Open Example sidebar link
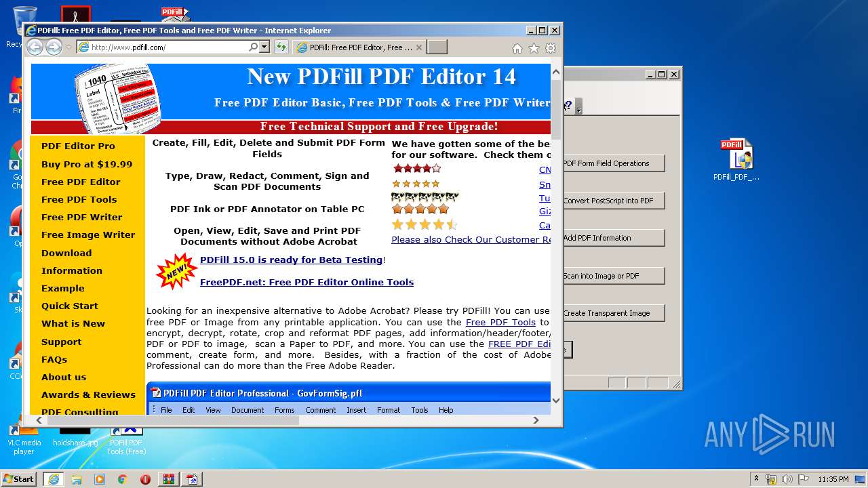This screenshot has height=488, width=868. pos(63,288)
